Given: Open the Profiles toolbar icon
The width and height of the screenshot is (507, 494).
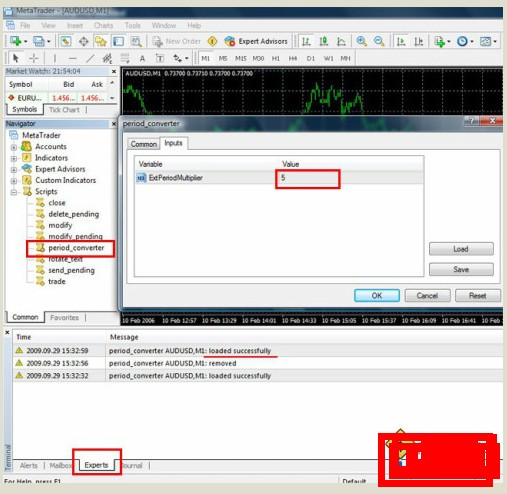Looking at the screenshot, I should (x=38, y=41).
